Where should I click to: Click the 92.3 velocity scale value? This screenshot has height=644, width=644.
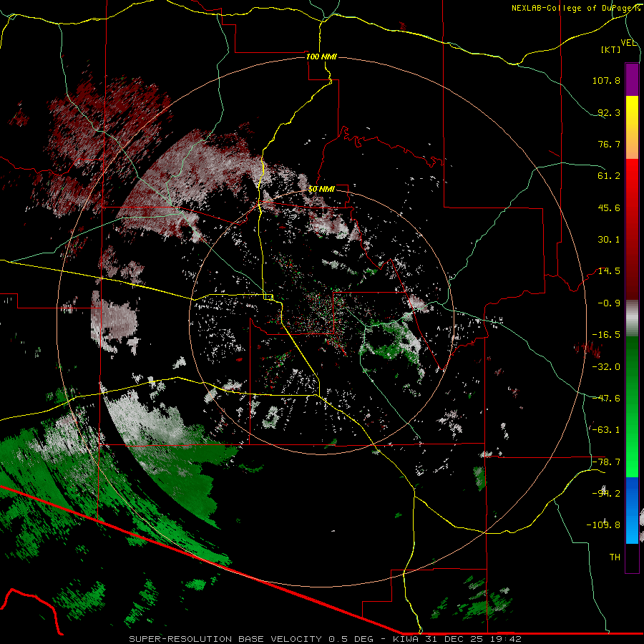click(609, 112)
